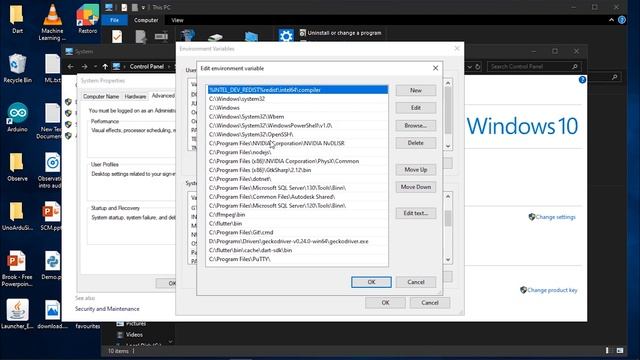Select C:\Program Files\PuTTY\ entry
640x360 pixels.
pos(297,259)
